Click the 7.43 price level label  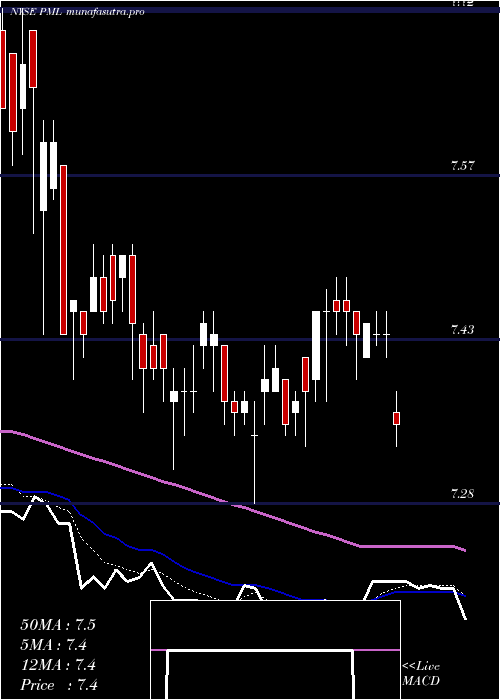462,330
